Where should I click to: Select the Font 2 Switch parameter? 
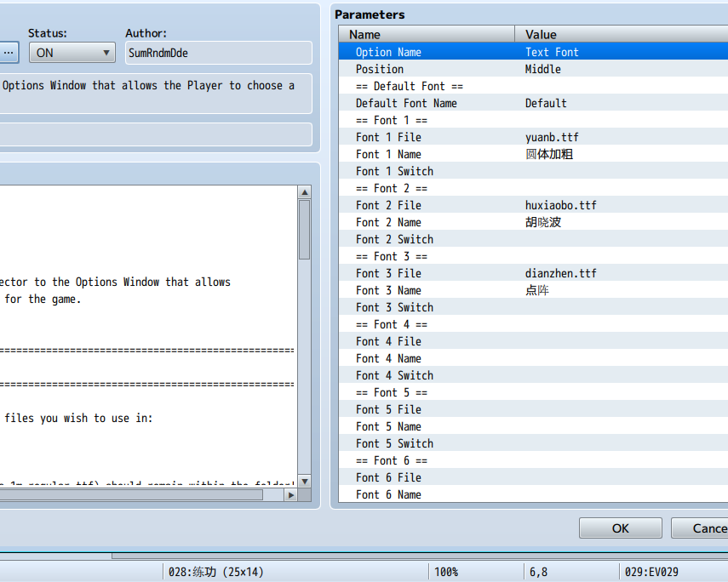point(534,239)
